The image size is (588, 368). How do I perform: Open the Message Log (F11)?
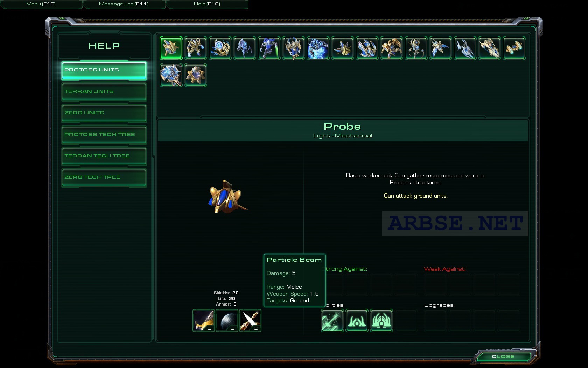pyautogui.click(x=124, y=4)
